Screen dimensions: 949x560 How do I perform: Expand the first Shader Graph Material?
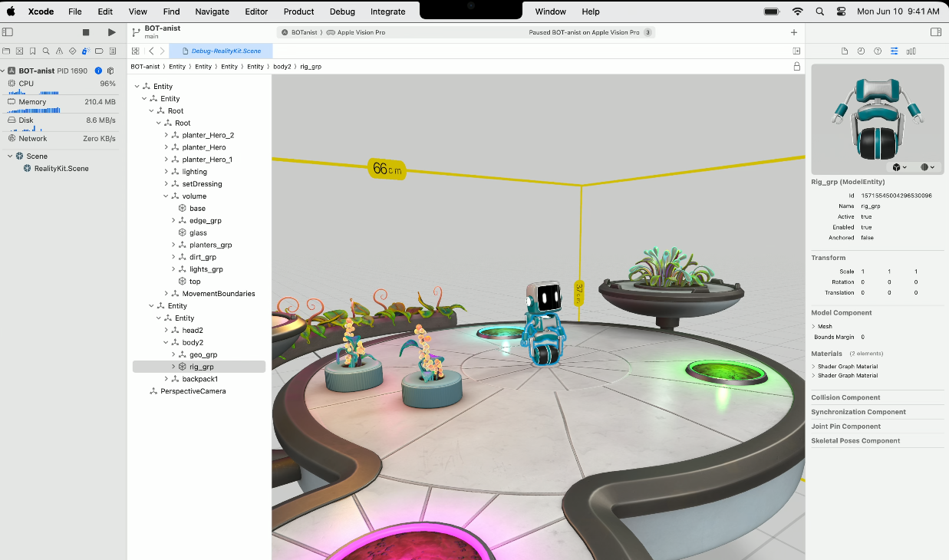(x=814, y=367)
